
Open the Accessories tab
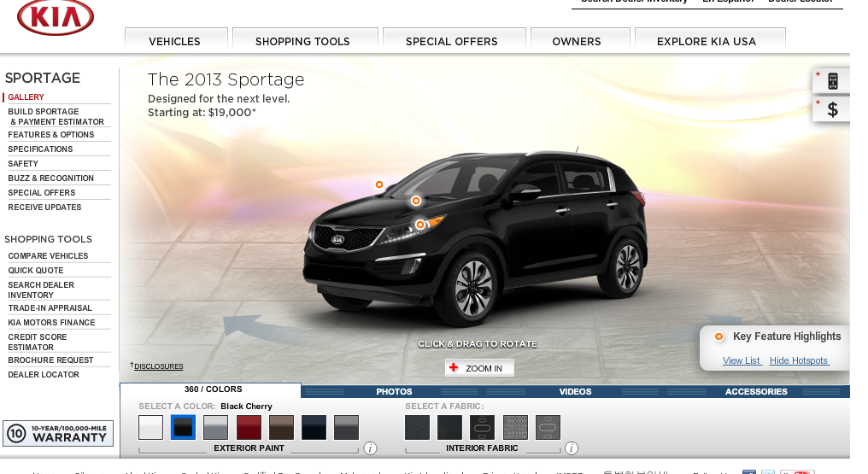(755, 391)
